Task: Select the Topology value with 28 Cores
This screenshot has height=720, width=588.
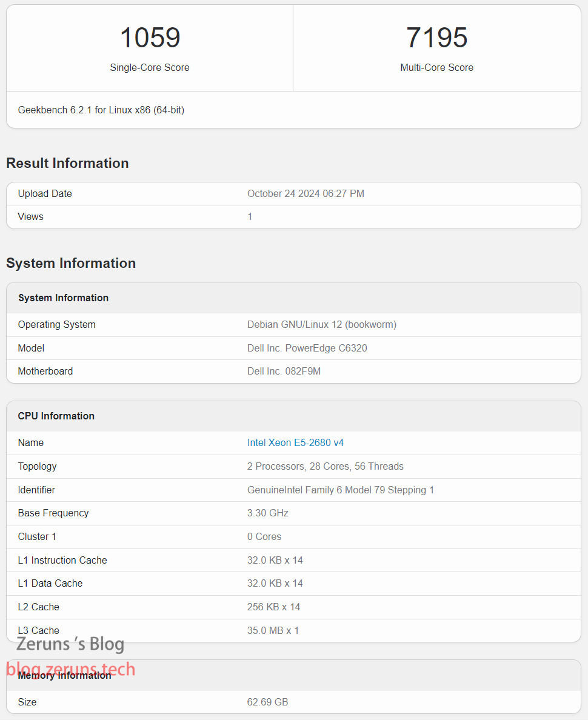Action: pyautogui.click(x=325, y=467)
